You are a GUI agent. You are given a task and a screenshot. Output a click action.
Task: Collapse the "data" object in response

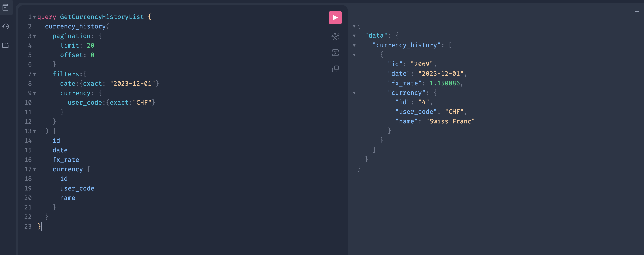354,36
